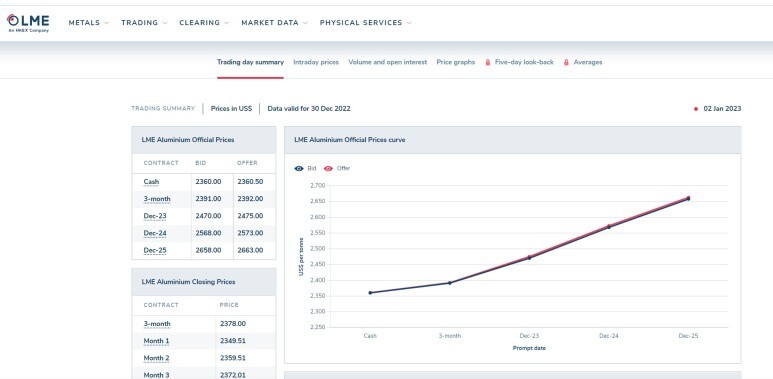
Task: Click the Dec-23 bid value 2470.00
Action: click(x=208, y=216)
